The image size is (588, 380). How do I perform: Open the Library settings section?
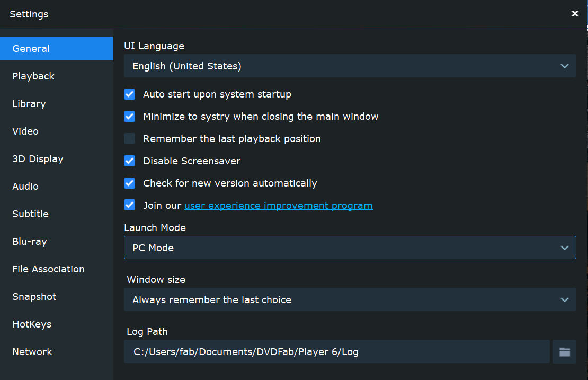tap(29, 104)
